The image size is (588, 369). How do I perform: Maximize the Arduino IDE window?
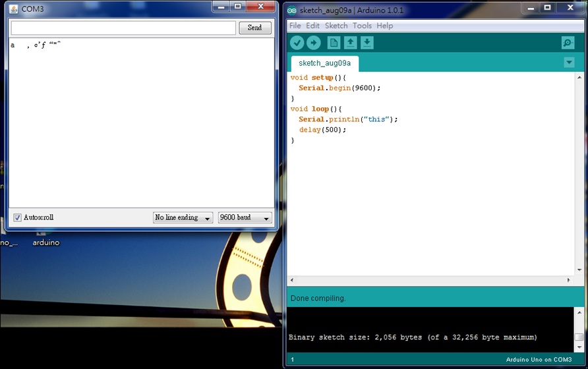click(548, 8)
